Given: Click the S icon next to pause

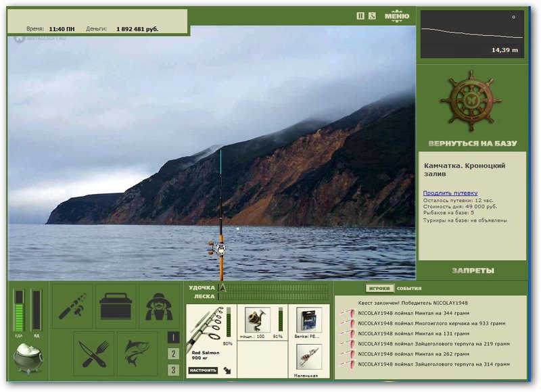Looking at the screenshot, I should 372,16.
